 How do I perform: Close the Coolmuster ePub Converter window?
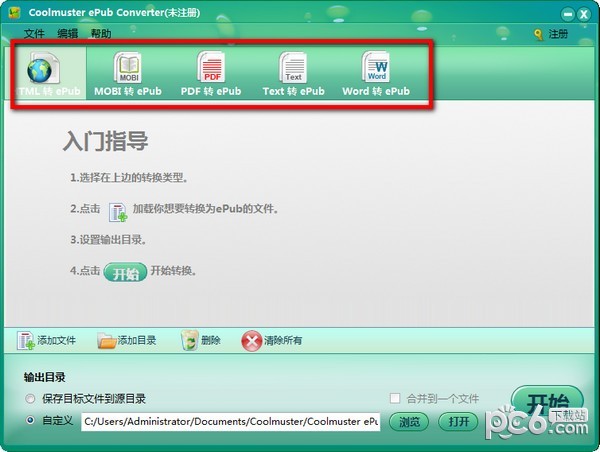584,15
